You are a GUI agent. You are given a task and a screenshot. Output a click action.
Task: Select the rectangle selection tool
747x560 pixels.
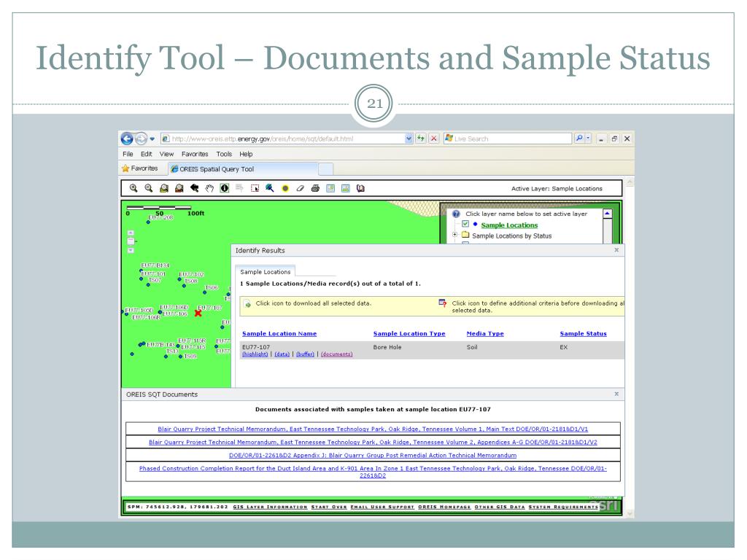[x=255, y=188]
